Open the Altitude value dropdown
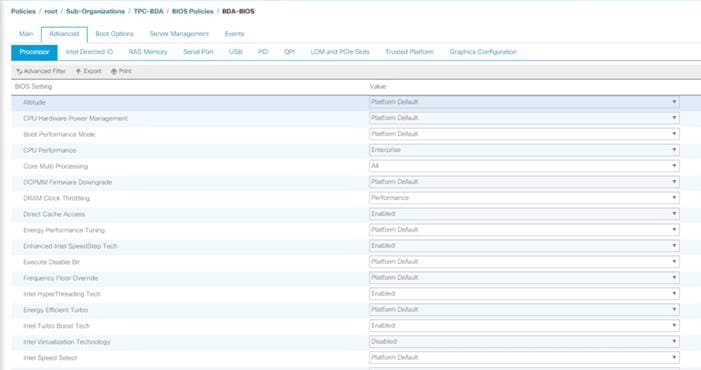Screen dimensions: 701x370 click(x=524, y=102)
